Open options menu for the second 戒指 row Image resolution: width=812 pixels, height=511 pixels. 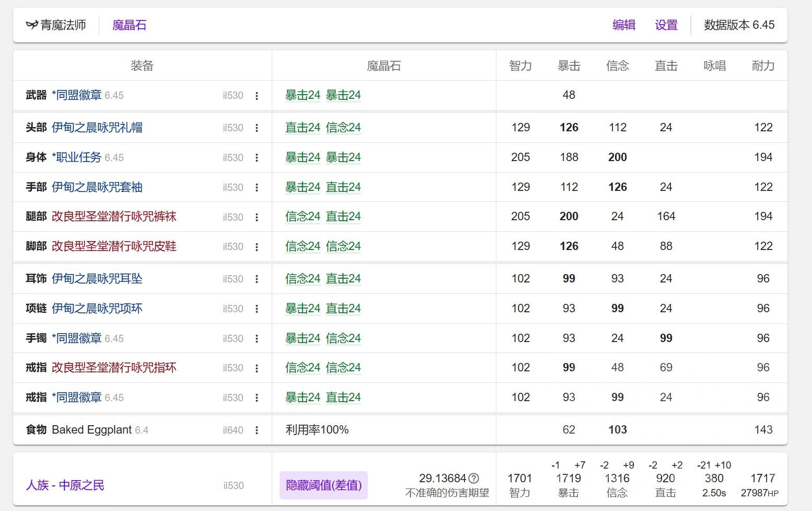coord(257,397)
